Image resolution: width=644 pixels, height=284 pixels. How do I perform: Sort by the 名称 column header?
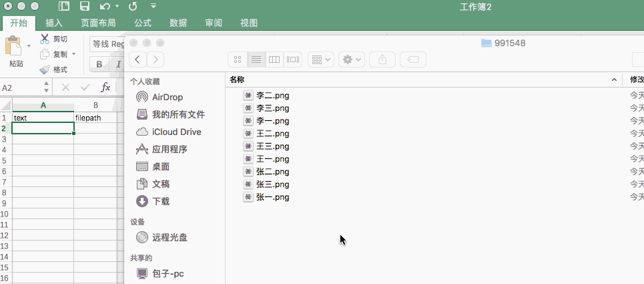point(424,80)
